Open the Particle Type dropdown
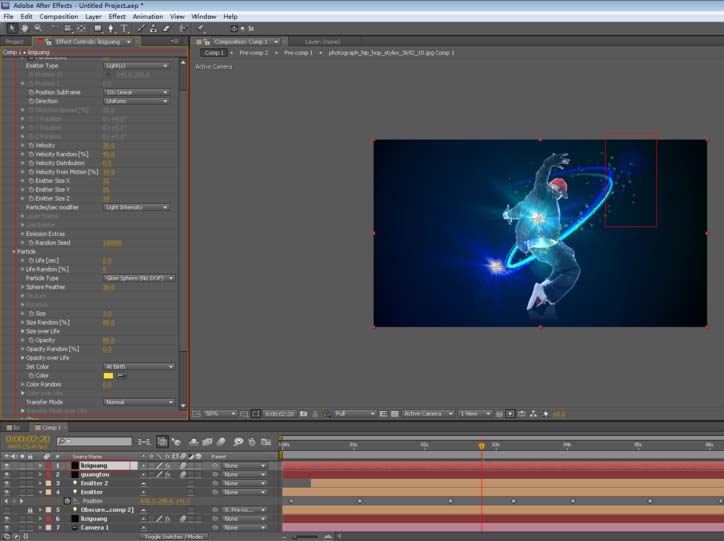 point(139,278)
